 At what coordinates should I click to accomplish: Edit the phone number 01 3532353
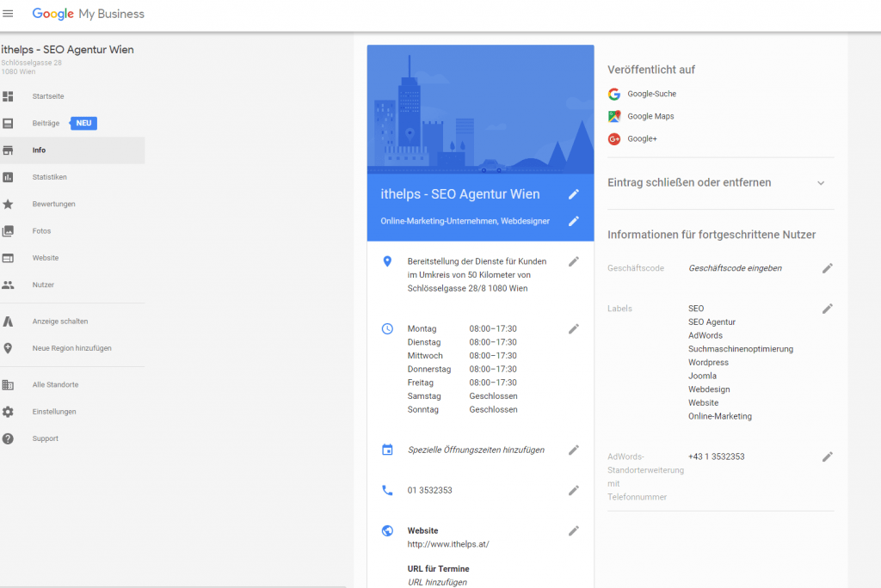point(574,490)
